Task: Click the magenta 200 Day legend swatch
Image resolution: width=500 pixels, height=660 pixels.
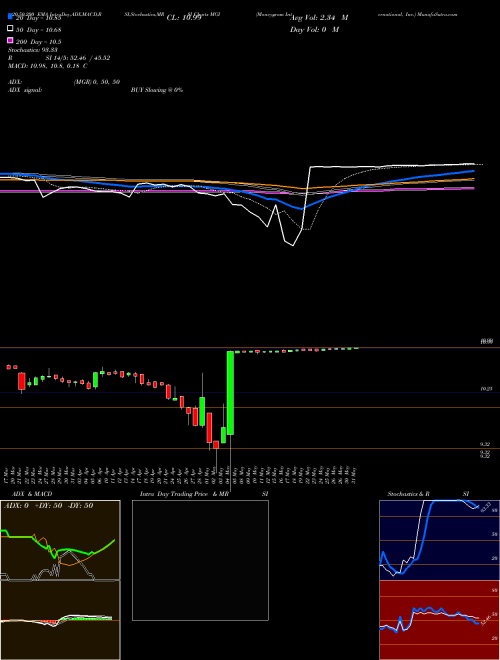Action: point(11,40)
